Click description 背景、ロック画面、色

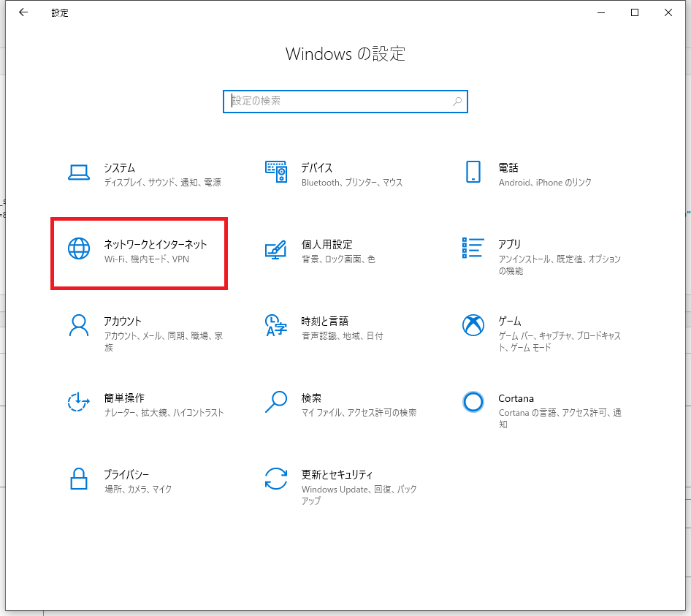click(x=338, y=259)
